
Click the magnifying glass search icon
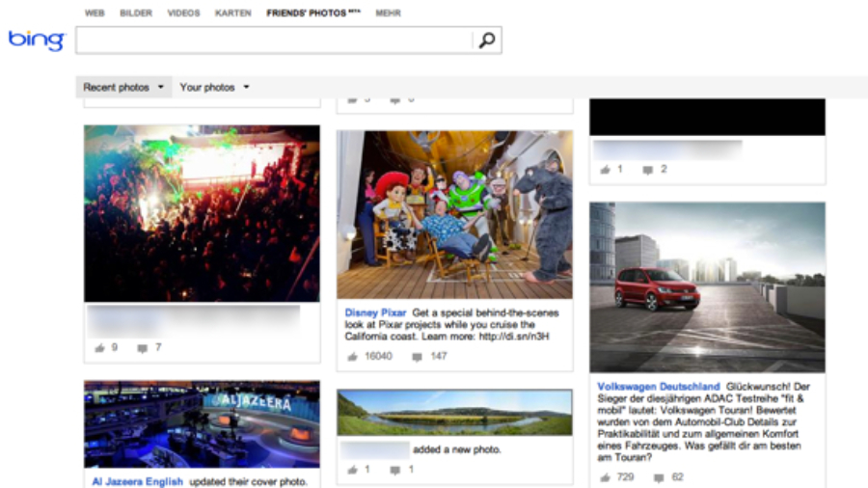[487, 40]
